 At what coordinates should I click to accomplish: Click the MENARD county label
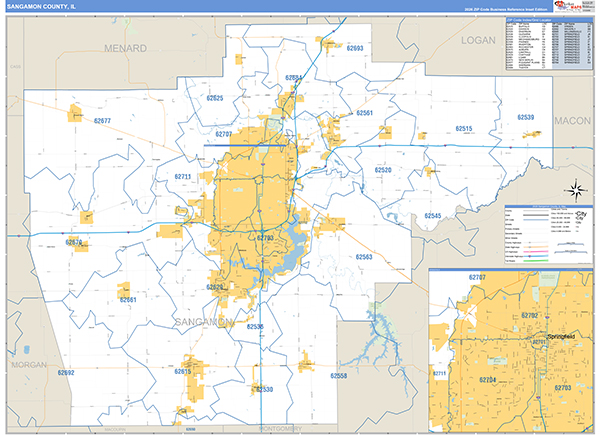[126, 49]
